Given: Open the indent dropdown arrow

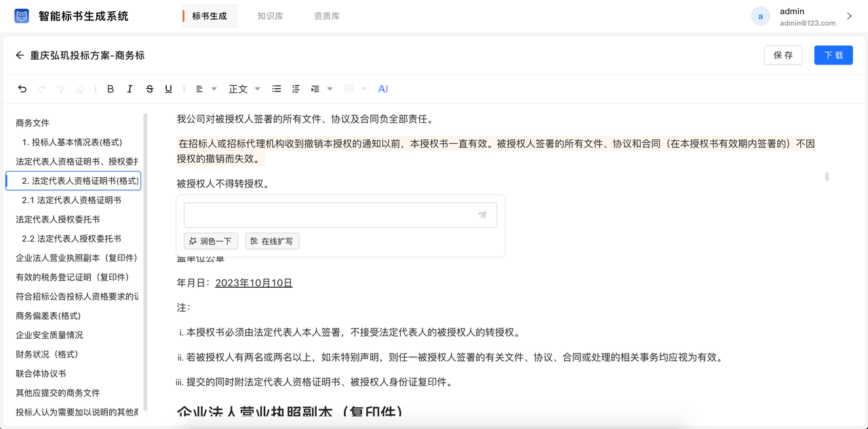Looking at the screenshot, I should (330, 89).
